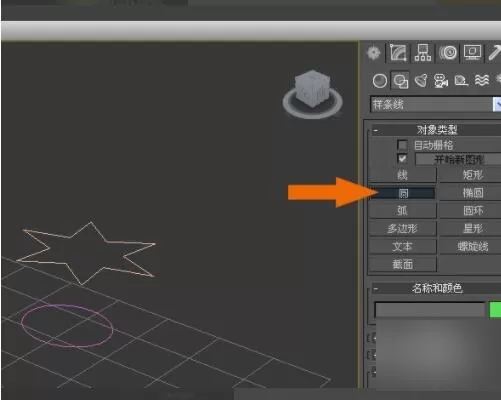Open the Create command panel tab
Image resolution: width=501 pixels, height=400 pixels.
pyautogui.click(x=374, y=53)
